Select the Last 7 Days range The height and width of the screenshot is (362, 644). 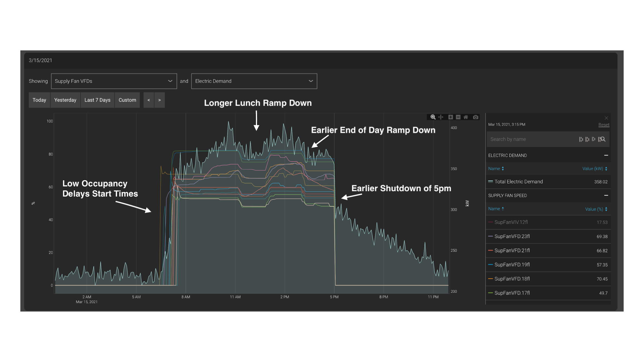(x=97, y=100)
